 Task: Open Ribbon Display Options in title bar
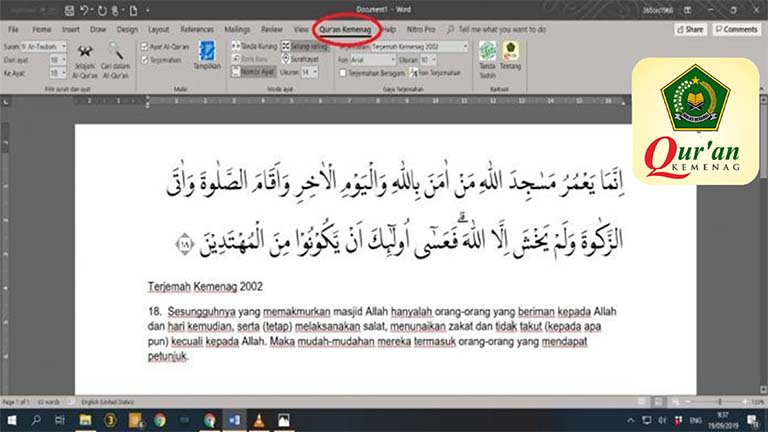pos(688,10)
